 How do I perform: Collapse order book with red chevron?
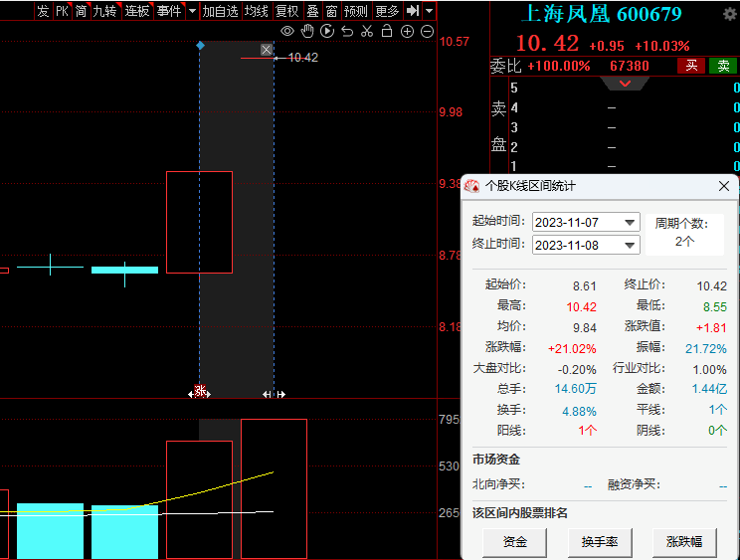(x=625, y=84)
